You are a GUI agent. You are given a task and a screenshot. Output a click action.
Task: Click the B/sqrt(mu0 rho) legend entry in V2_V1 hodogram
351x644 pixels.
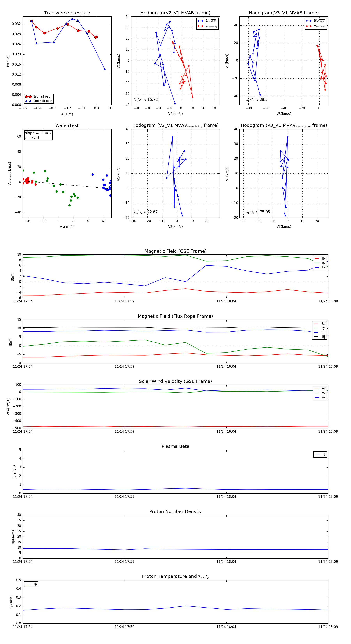pyautogui.click(x=207, y=21)
